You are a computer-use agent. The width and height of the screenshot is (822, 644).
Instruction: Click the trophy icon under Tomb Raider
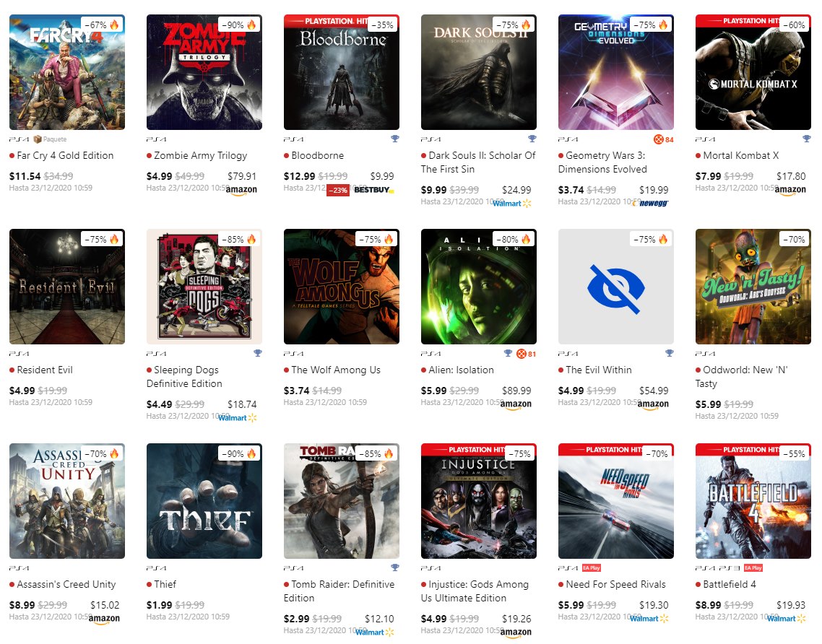(x=395, y=567)
